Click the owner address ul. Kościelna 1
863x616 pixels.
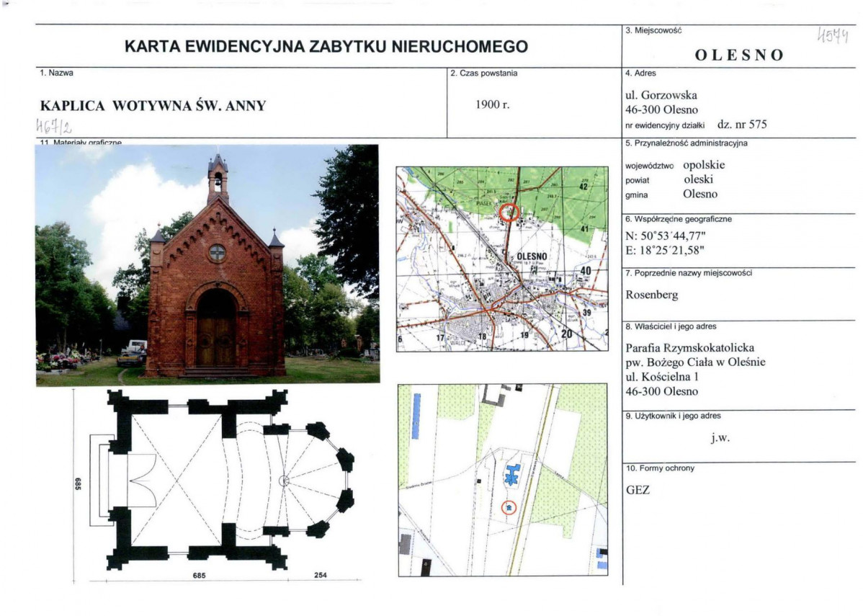(662, 377)
